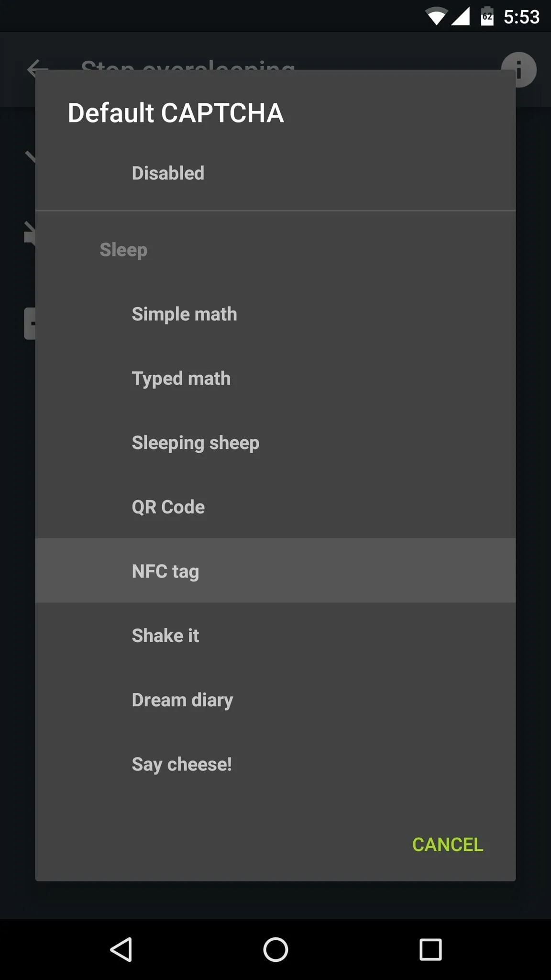551x980 pixels.
Task: Tap the Android home circle button
Action: click(275, 949)
